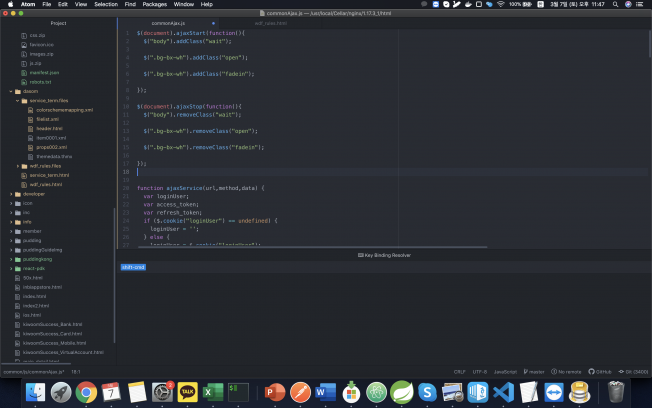Launch KakaoTalk from the dock
This screenshot has height=408, width=652.
pos(187,392)
